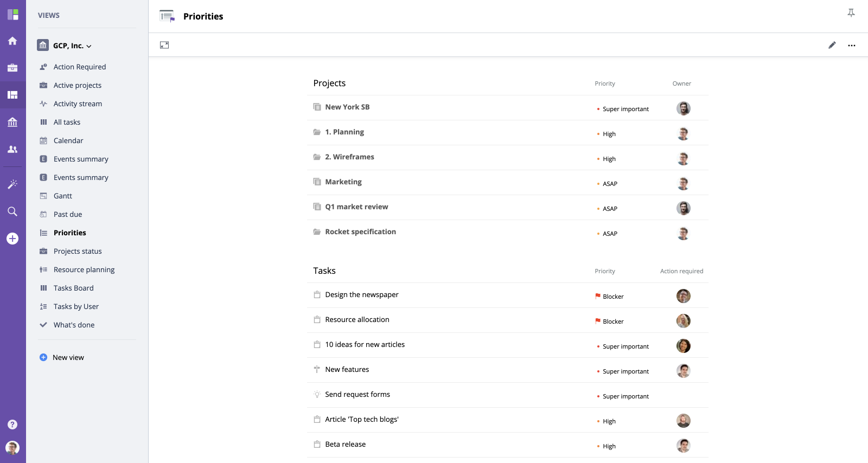Create a New view
The width and height of the screenshot is (868, 463).
tap(62, 357)
